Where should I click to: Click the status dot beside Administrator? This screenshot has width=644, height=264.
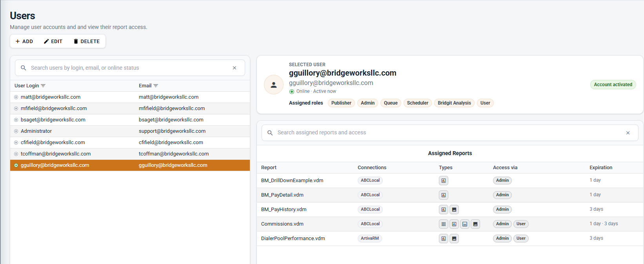[16, 131]
